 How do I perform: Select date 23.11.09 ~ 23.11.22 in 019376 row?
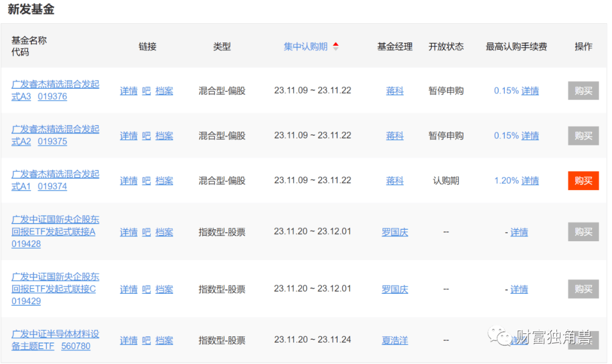pyautogui.click(x=313, y=91)
